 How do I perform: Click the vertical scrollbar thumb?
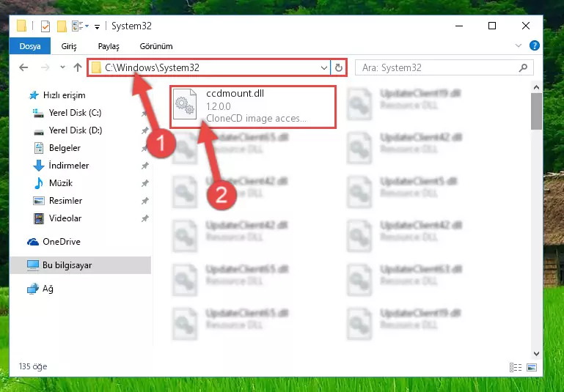(x=536, y=111)
